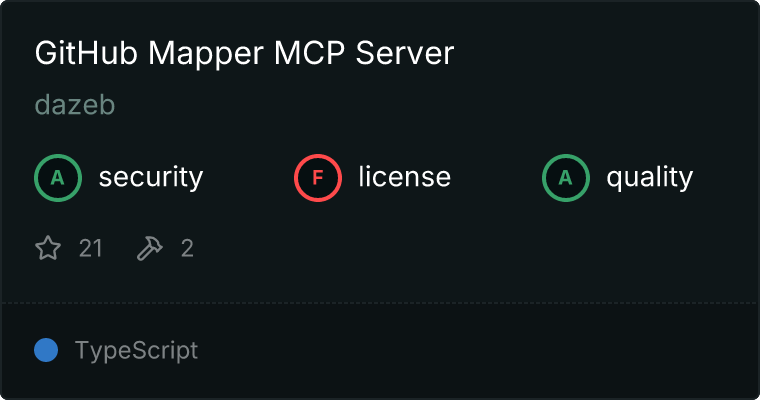Click the green A quality grade badge
The width and height of the screenshot is (760, 400).
click(566, 178)
